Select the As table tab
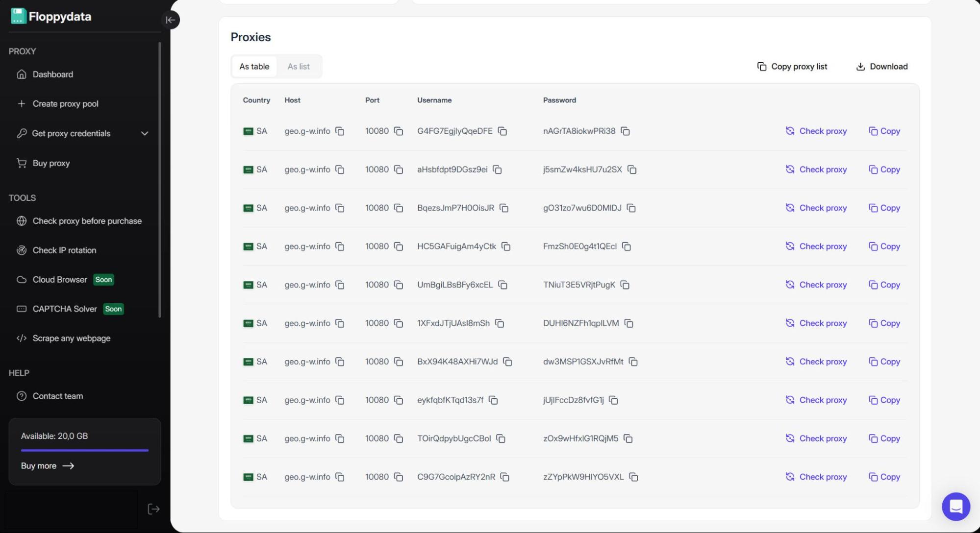This screenshot has height=533, width=980. click(x=254, y=67)
